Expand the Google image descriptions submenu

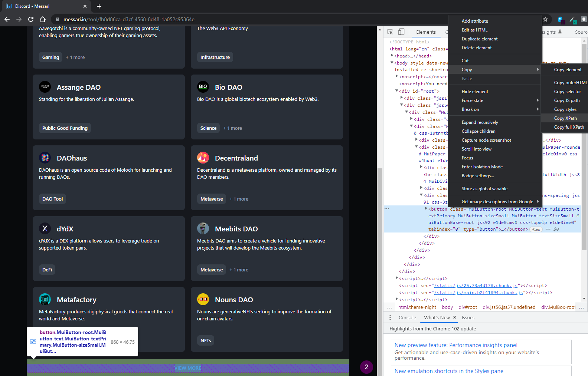(495, 202)
